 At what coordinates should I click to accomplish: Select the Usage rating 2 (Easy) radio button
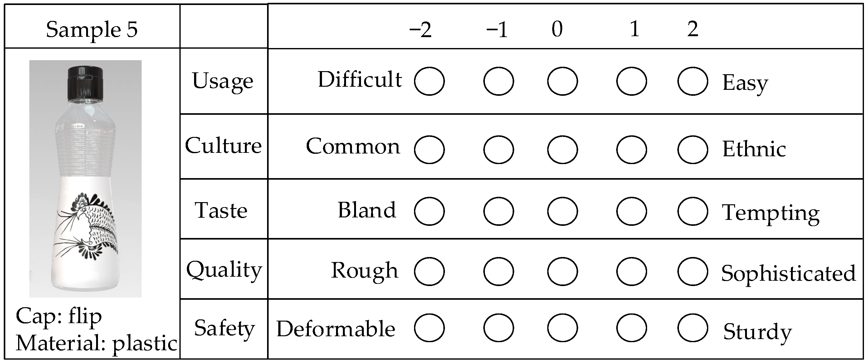(692, 81)
